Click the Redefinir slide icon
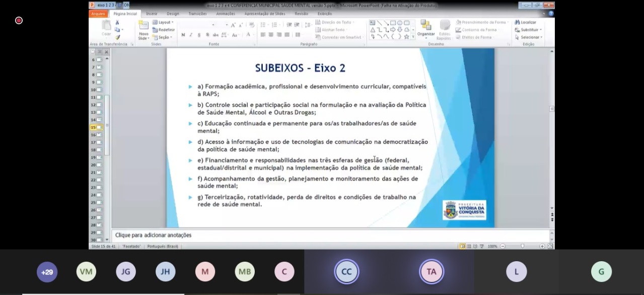Viewport: 644px width, 295px height. (163, 30)
